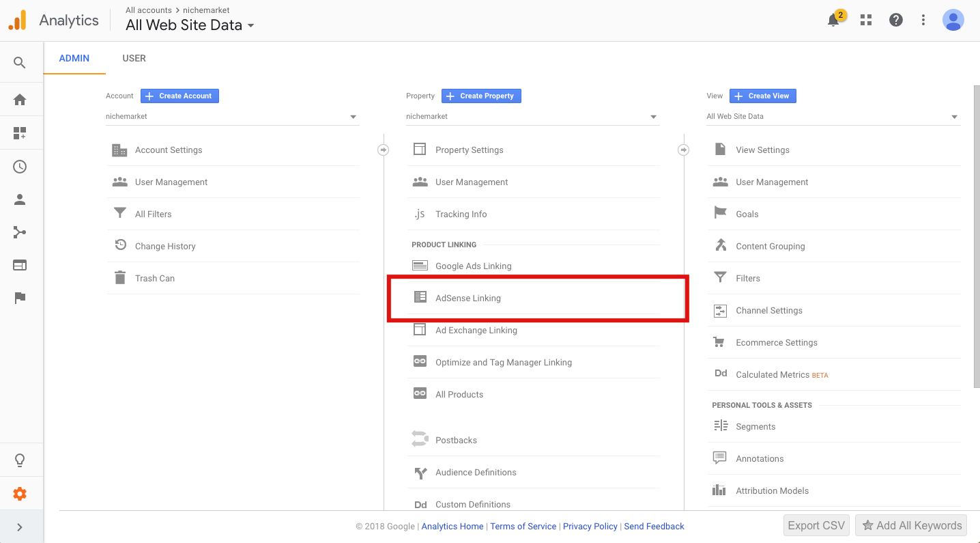The height and width of the screenshot is (543, 980).
Task: Open the nichemarket account dropdown
Action: point(232,117)
